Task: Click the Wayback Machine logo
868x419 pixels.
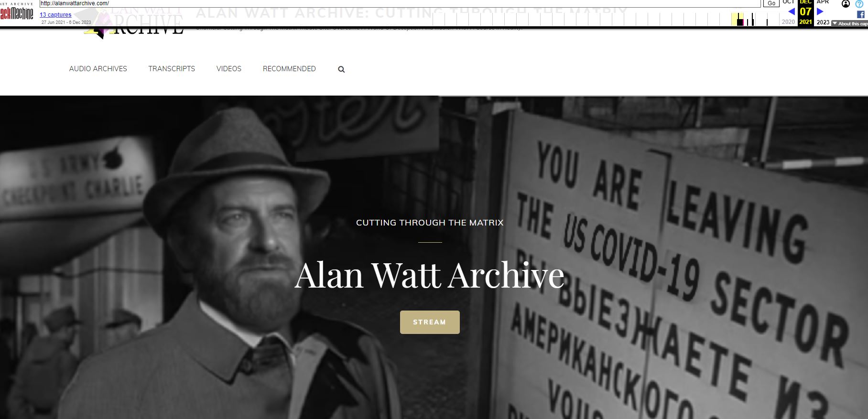Action: point(17,12)
